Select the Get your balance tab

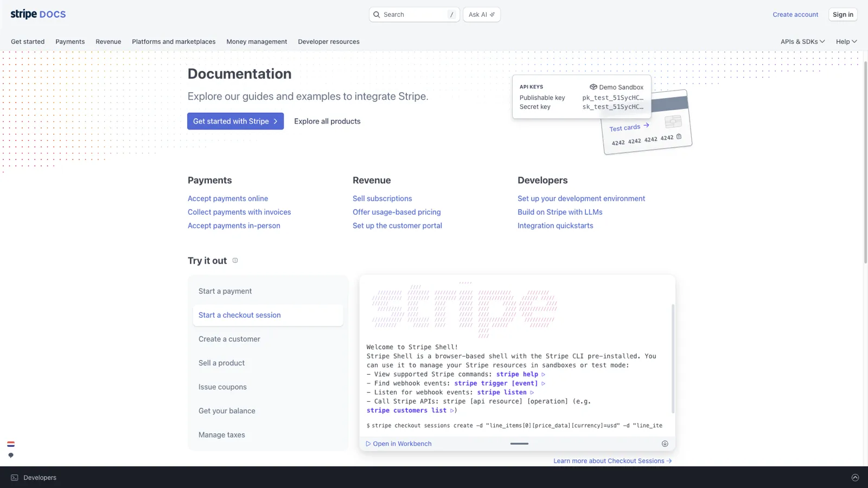point(268,410)
